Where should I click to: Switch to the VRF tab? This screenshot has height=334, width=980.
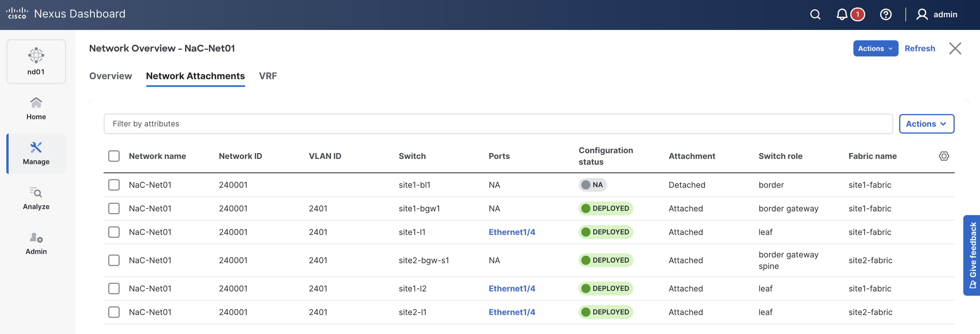point(268,76)
